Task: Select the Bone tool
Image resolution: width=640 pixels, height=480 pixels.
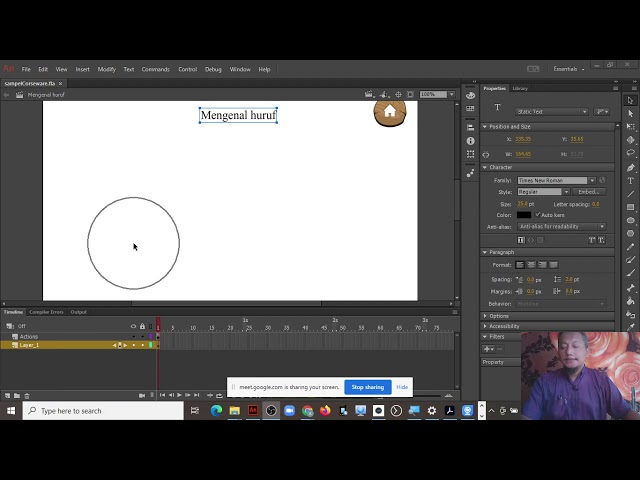Action: coord(630,288)
